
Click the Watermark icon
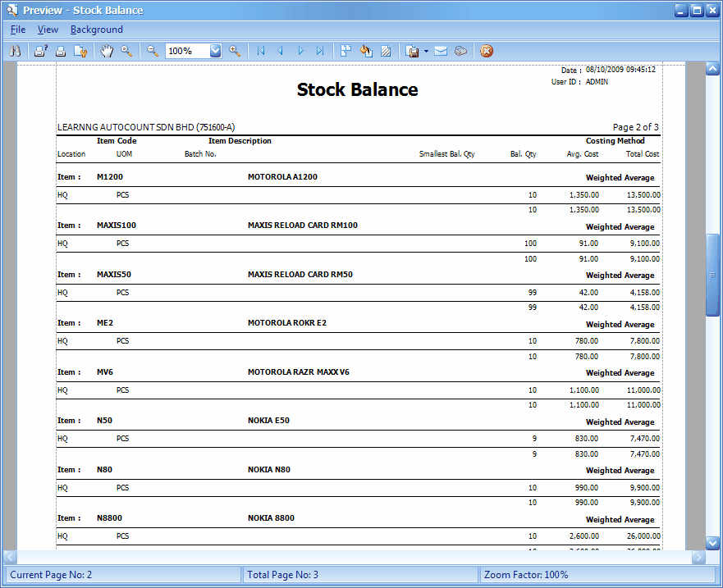(386, 51)
